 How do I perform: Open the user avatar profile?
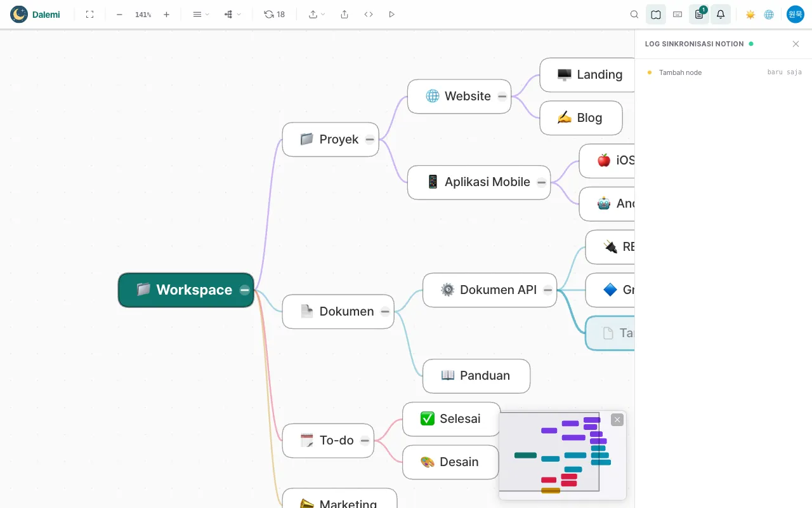pos(796,14)
